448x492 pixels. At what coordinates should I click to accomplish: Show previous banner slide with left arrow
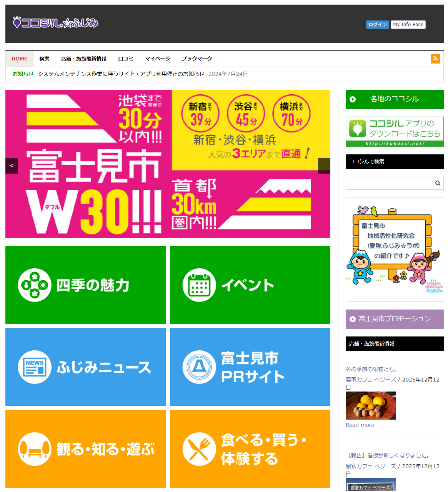coord(12,166)
